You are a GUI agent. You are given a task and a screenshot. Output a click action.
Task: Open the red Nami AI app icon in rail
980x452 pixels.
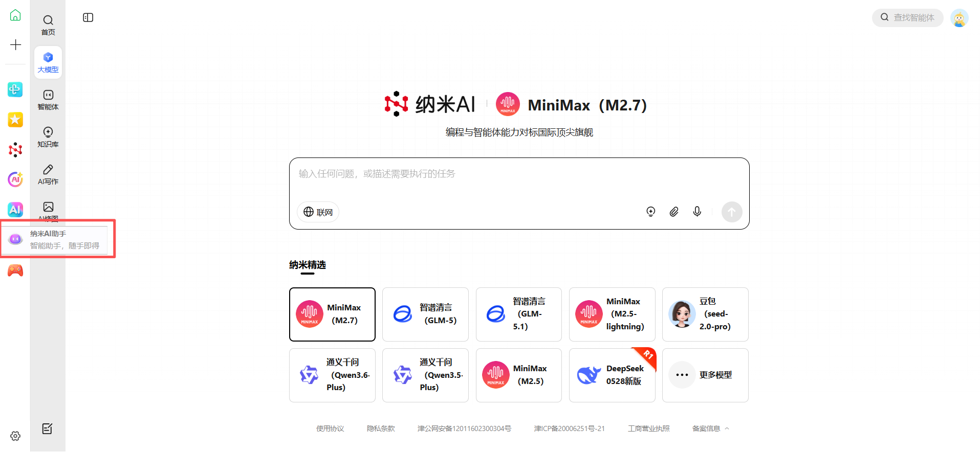[15, 150]
